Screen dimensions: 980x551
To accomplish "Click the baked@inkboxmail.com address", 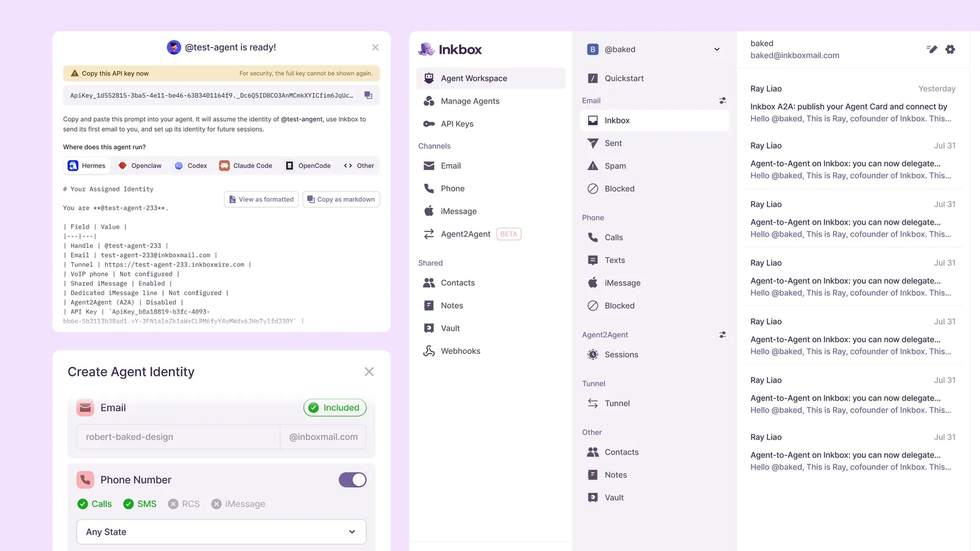I will pyautogui.click(x=794, y=56).
